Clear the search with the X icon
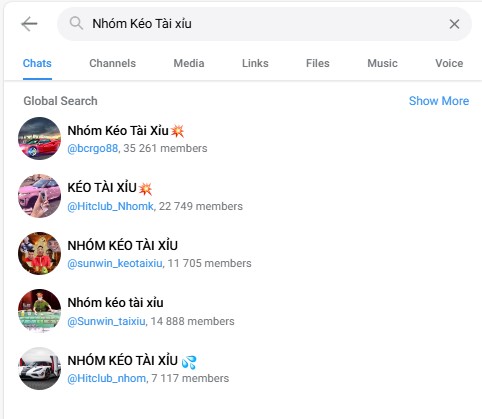 [454, 24]
